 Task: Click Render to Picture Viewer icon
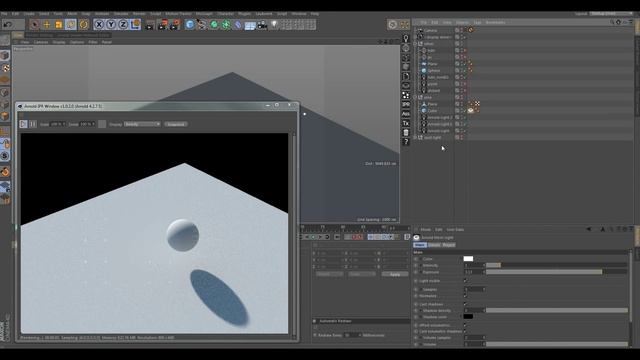coord(163,25)
